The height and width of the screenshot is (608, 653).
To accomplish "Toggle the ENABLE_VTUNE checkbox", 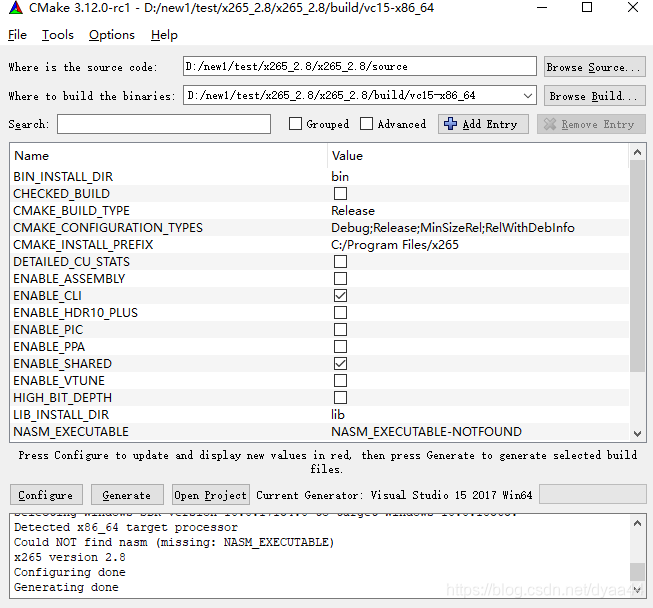I will point(340,381).
